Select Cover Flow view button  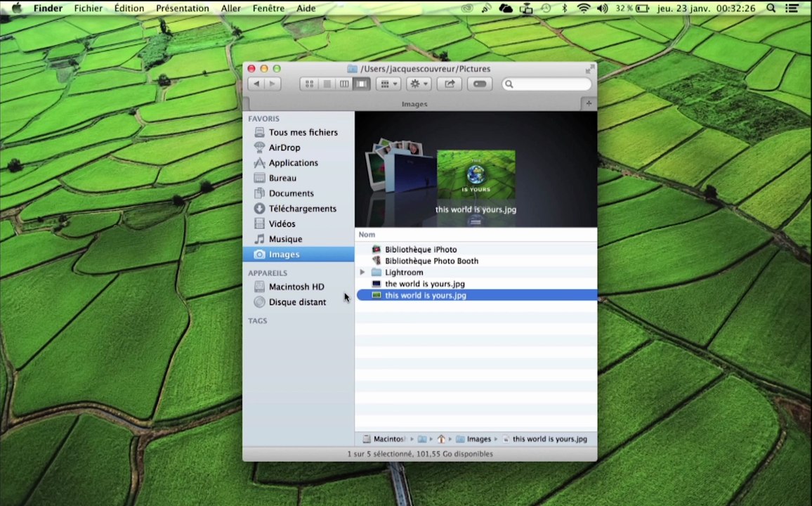[362, 84]
